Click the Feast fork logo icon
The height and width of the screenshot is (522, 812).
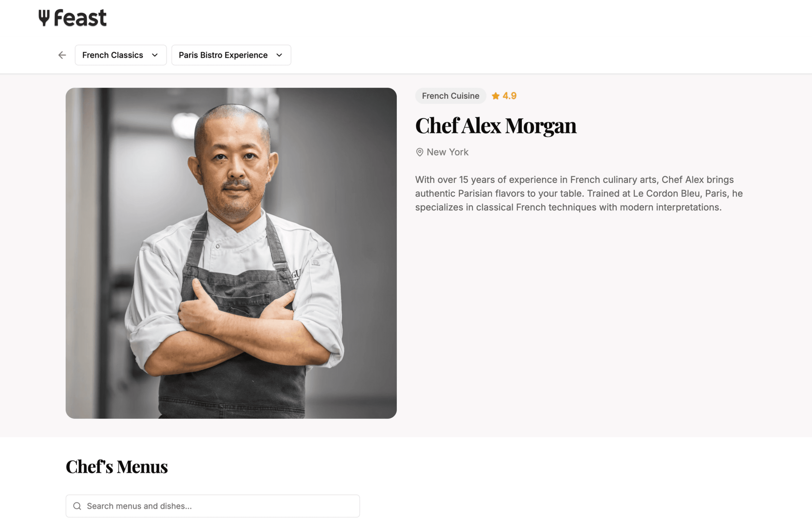[44, 18]
